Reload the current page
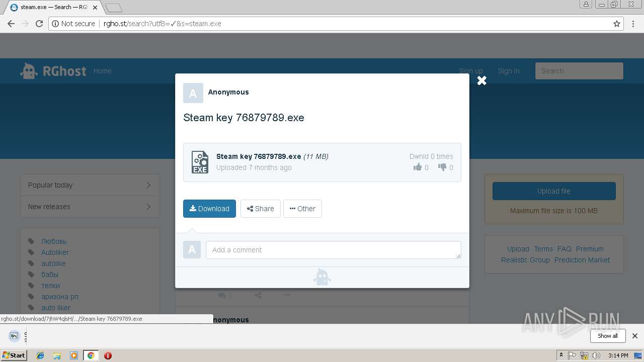 coord(39,24)
